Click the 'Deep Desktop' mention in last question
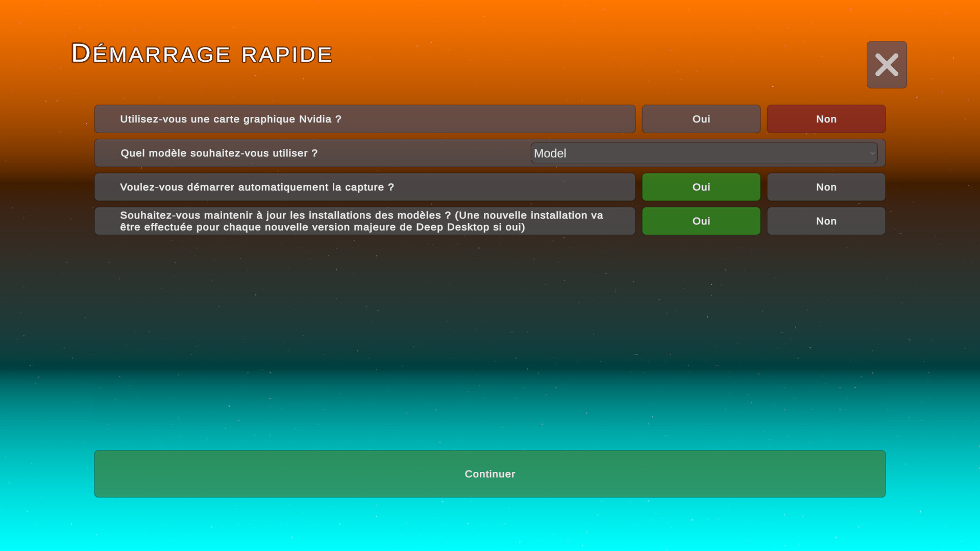 [x=452, y=227]
